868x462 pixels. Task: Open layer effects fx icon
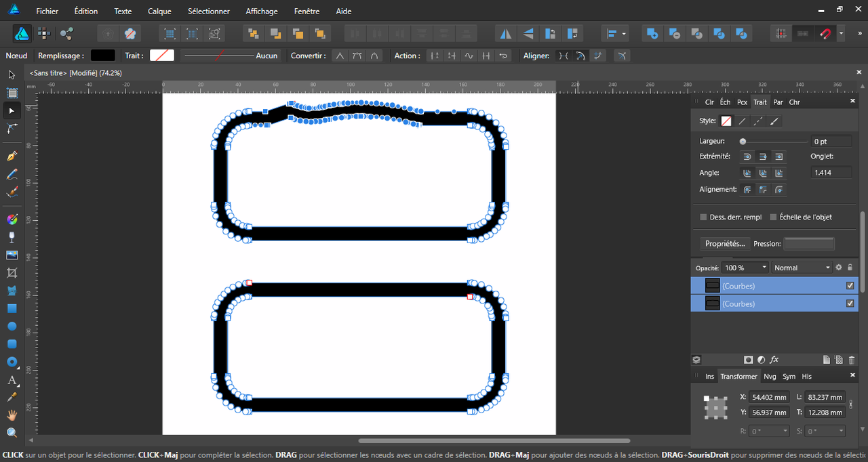pos(774,360)
